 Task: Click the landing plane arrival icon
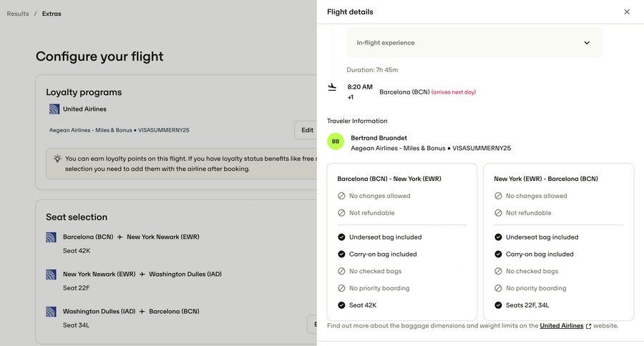tap(332, 87)
